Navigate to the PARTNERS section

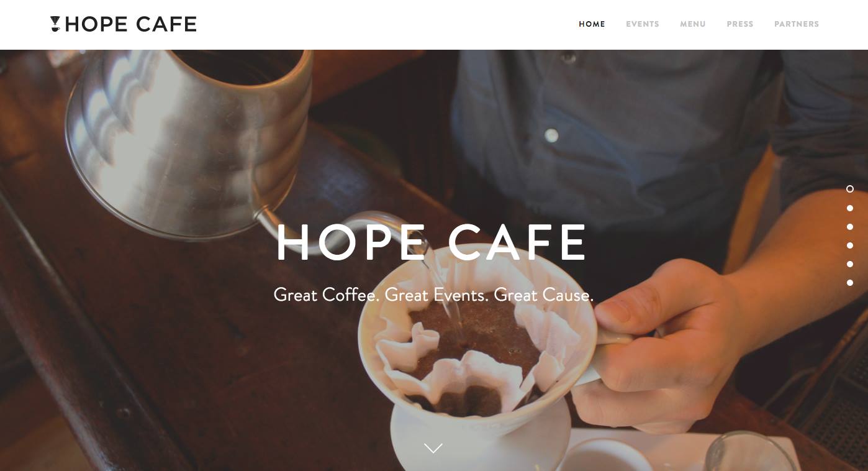point(796,24)
